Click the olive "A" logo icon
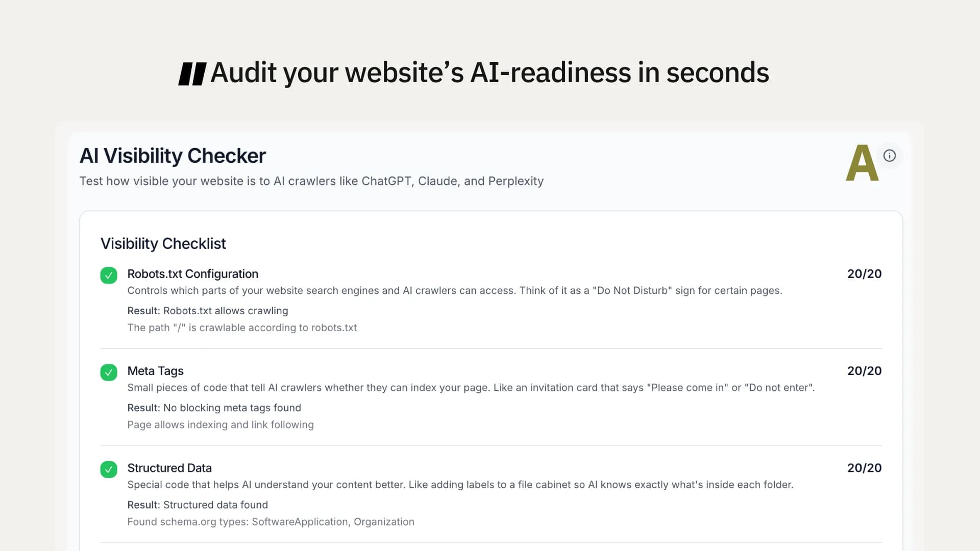Viewport: 980px width, 551px height. coord(862,163)
